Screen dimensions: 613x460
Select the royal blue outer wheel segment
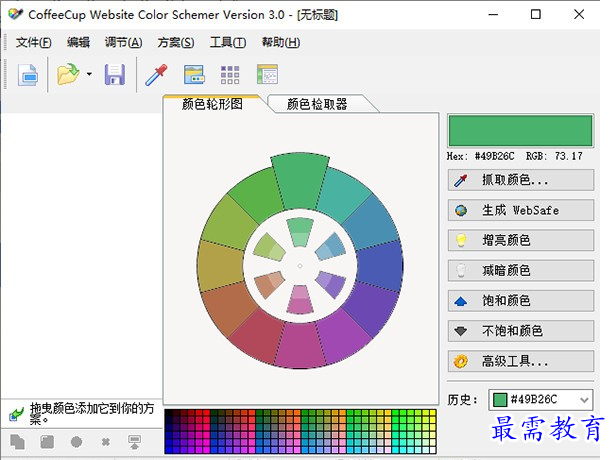coord(382,266)
